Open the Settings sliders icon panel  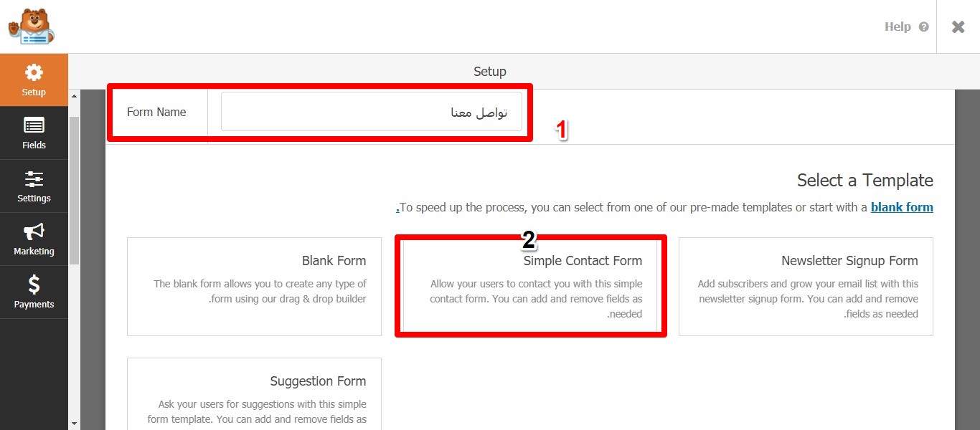tap(34, 178)
